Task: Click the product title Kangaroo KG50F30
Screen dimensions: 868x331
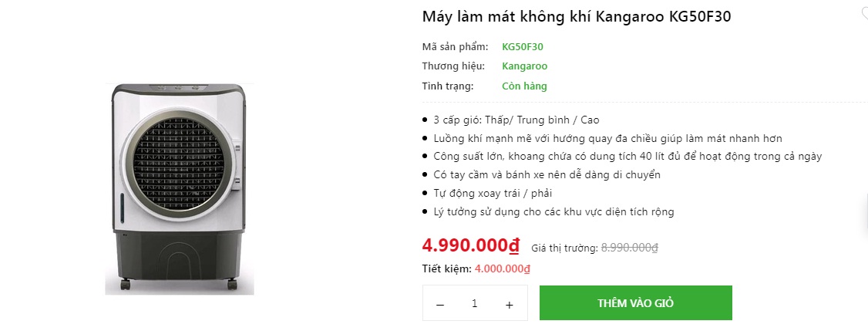Action: [576, 17]
